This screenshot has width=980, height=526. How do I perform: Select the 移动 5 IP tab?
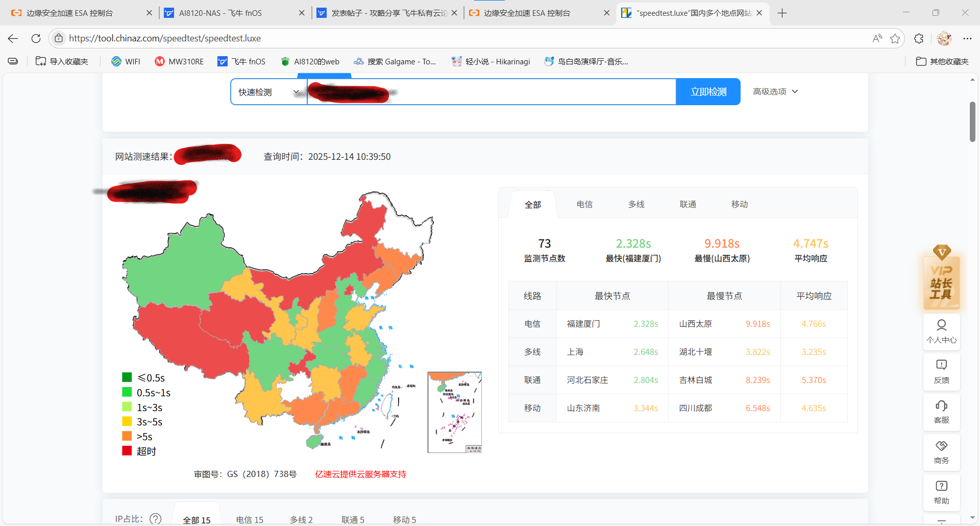coord(404,519)
